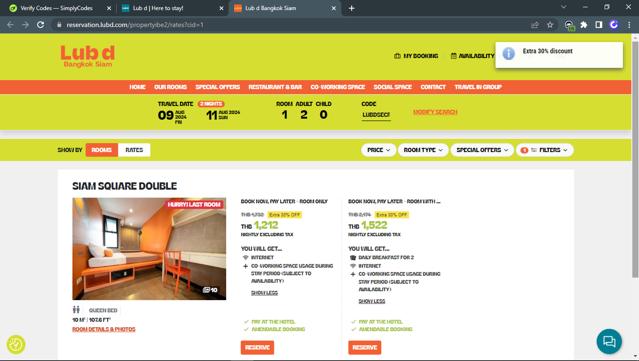The height and width of the screenshot is (361, 639).
Task: Reserve the THB 1,212 room only rate
Action: (257, 348)
